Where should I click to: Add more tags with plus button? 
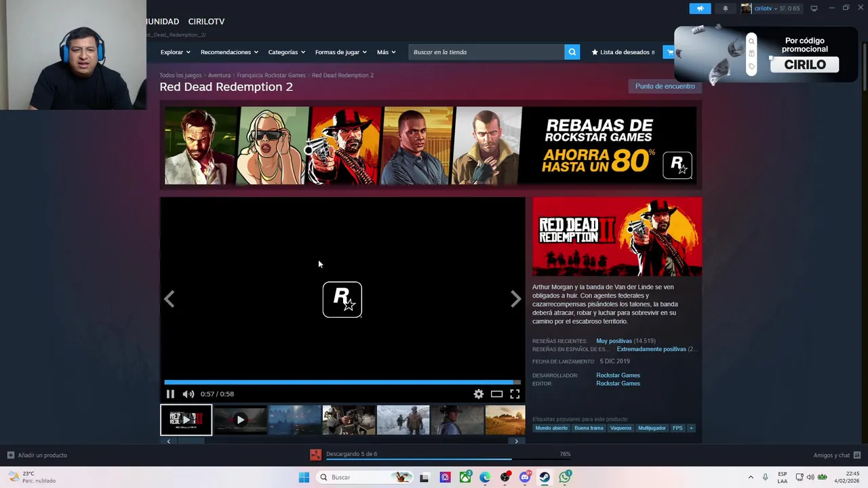click(x=691, y=428)
